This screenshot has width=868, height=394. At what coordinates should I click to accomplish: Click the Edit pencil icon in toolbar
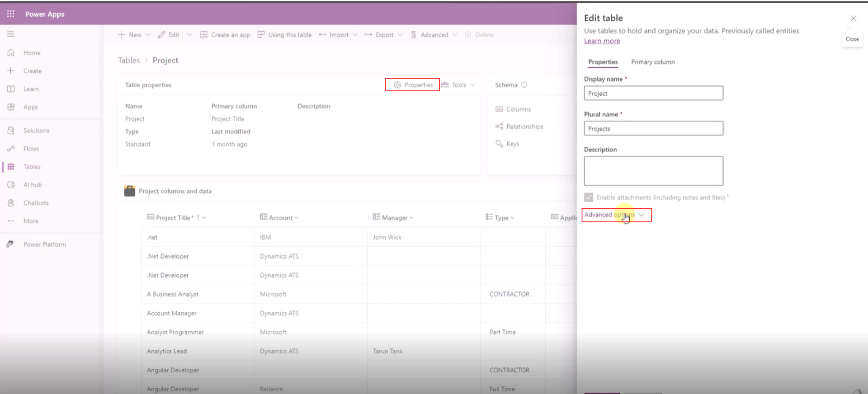161,35
